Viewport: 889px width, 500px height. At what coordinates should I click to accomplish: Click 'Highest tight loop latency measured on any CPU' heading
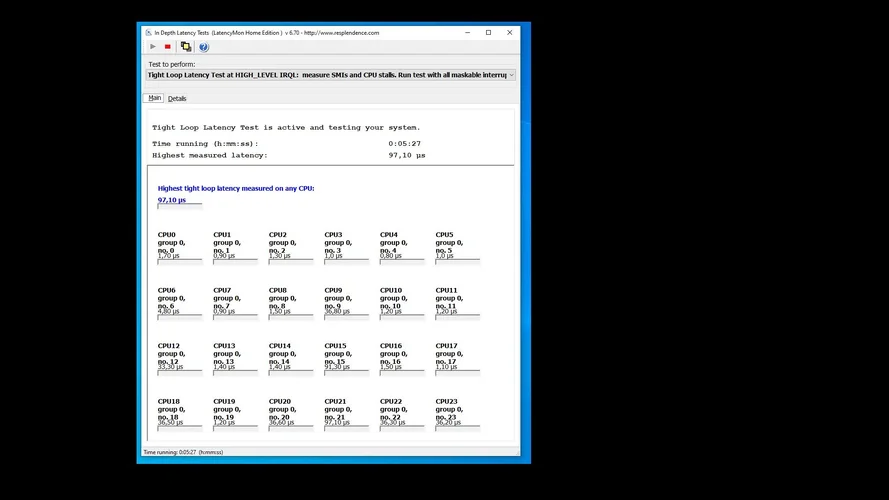(236, 188)
